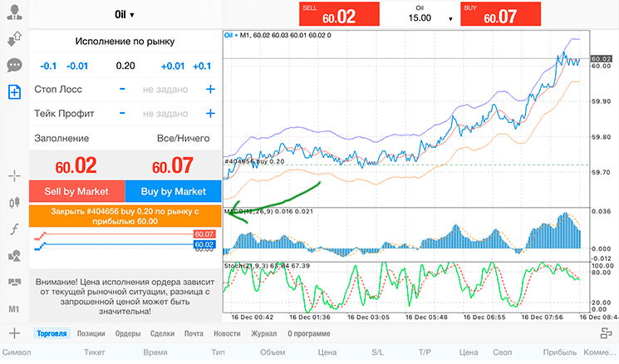Screen dimensions: 619x364
Task: Click the trade arrows icon in sidebar
Action: 15,39
